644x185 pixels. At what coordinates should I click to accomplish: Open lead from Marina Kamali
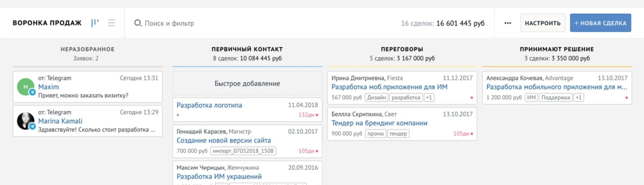[60, 121]
